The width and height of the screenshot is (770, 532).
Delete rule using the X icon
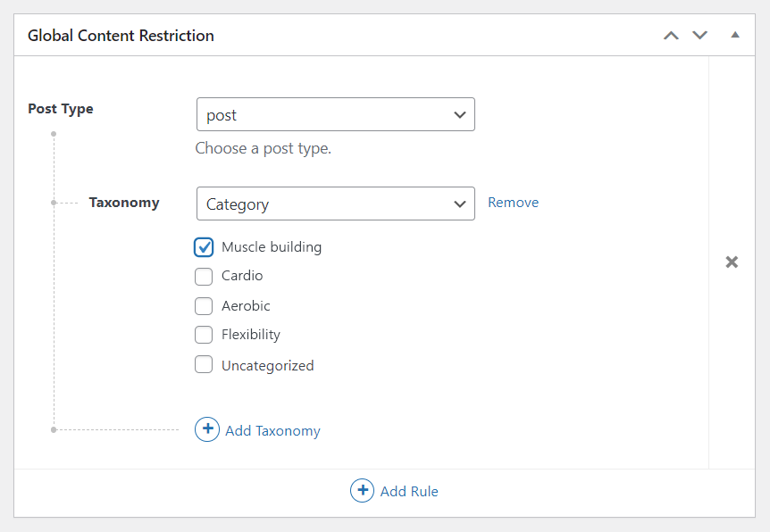tap(732, 262)
